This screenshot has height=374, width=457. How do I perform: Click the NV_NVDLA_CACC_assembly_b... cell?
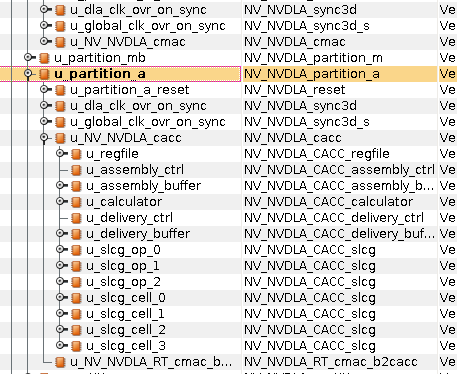click(x=339, y=186)
